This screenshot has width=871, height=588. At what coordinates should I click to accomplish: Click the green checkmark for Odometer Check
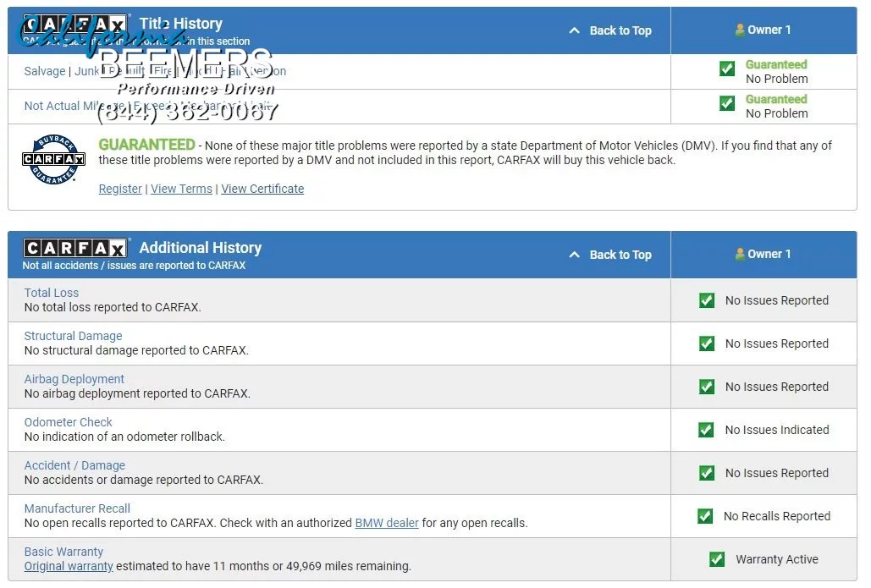coord(706,430)
